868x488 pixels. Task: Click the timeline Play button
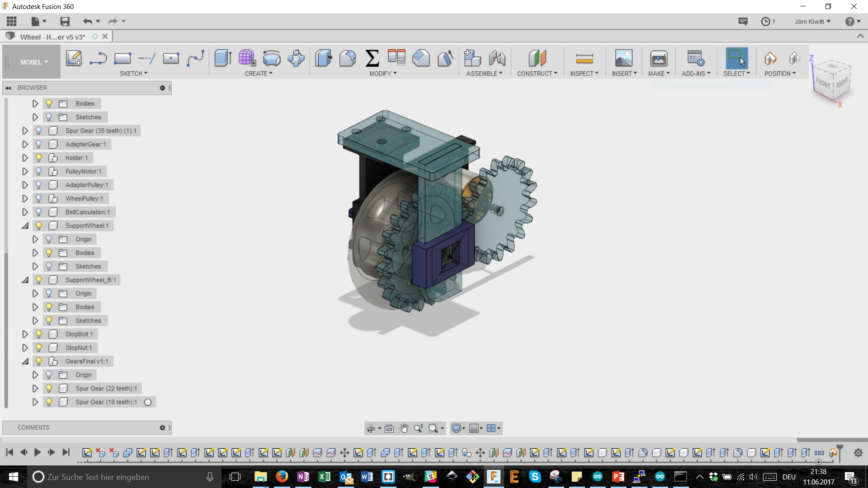pyautogui.click(x=38, y=452)
